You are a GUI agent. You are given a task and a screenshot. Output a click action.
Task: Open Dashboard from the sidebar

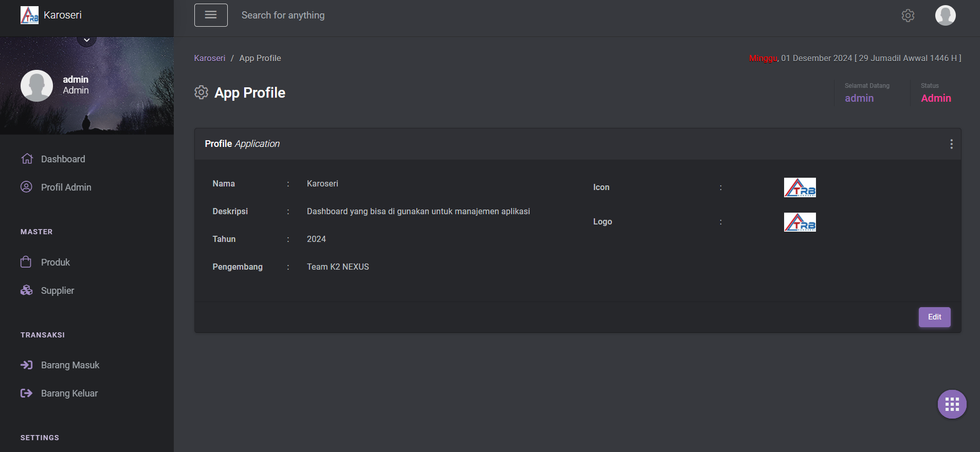(63, 159)
